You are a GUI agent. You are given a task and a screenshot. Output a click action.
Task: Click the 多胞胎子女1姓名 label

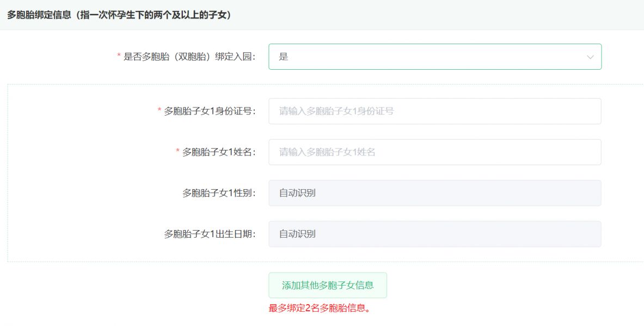click(219, 152)
